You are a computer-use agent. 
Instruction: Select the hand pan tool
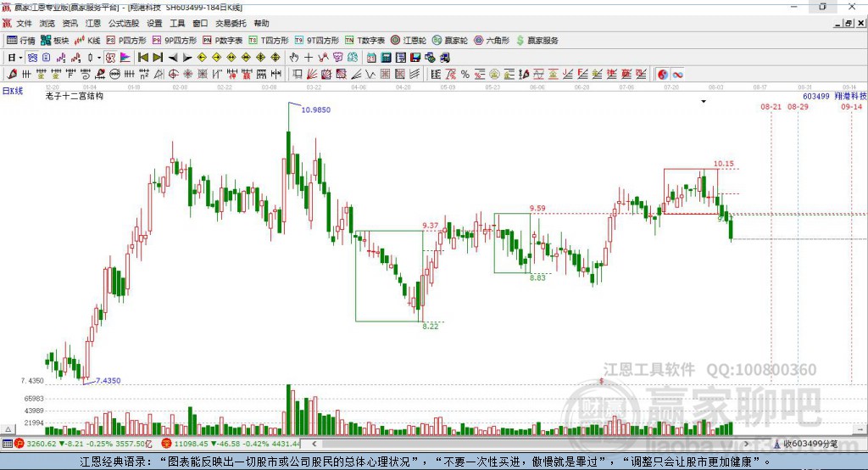coord(294,58)
